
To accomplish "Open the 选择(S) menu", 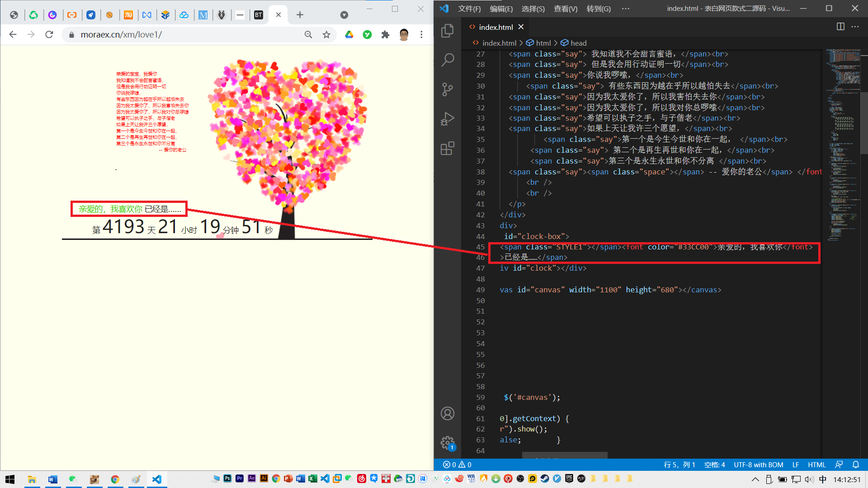I will (x=533, y=9).
